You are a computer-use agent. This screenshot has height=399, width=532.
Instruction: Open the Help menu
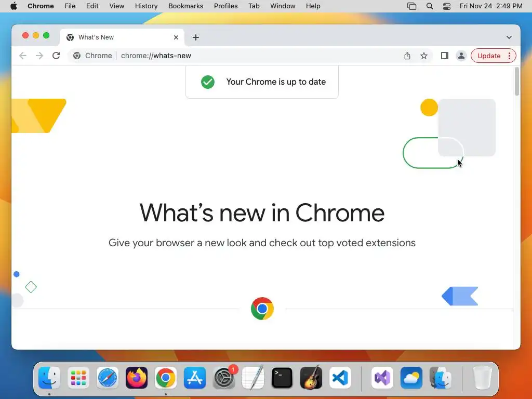(313, 6)
